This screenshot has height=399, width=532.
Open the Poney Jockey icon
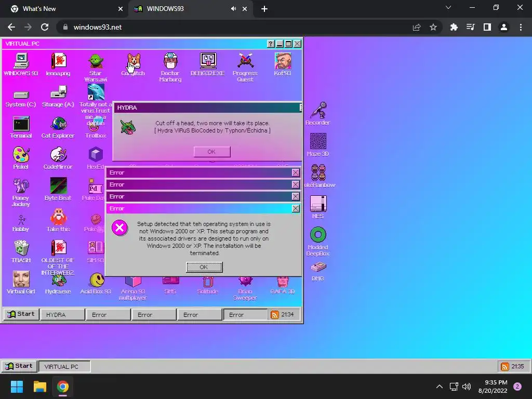click(x=21, y=186)
